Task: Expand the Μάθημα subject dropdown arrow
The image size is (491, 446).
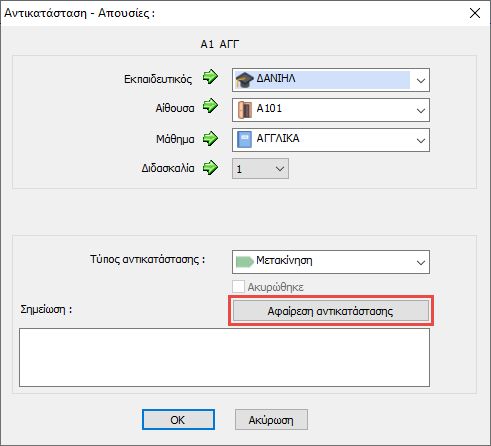Action: (421, 140)
